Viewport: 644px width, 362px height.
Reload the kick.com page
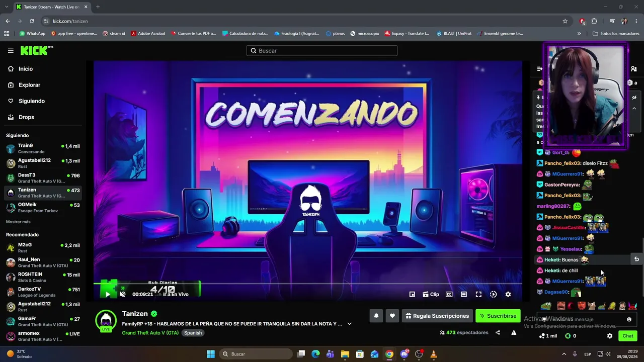(32, 21)
